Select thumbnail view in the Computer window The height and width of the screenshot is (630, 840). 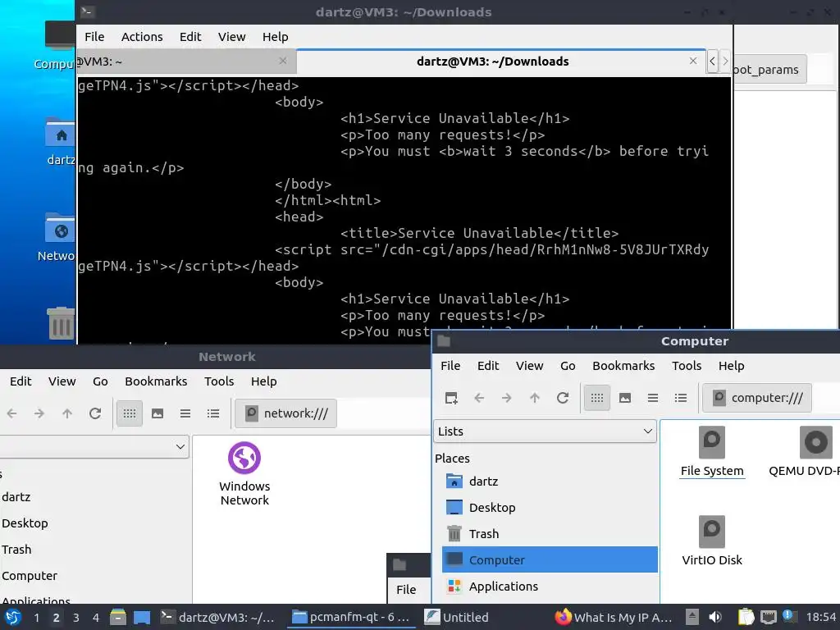point(625,398)
